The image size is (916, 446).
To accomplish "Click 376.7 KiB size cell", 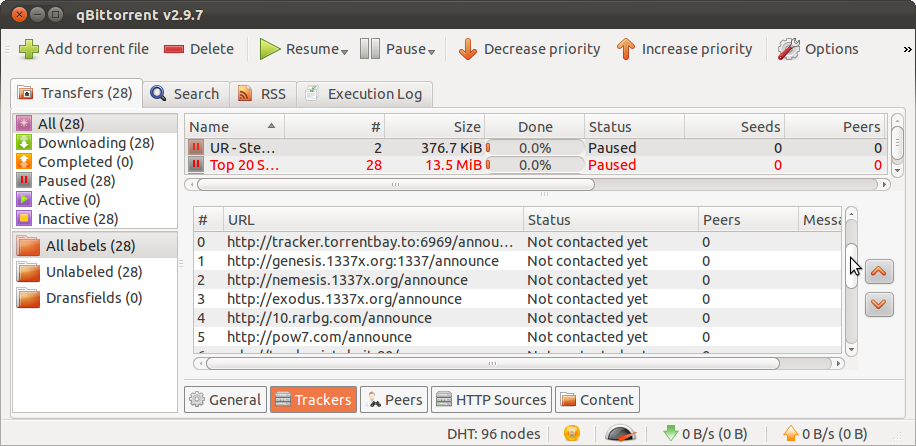I will pos(452,148).
